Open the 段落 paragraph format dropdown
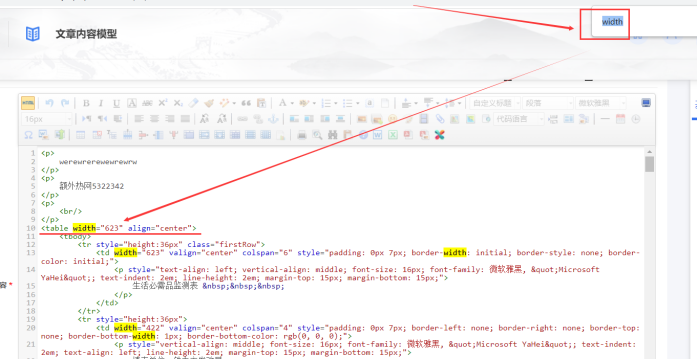This screenshot has height=360, width=697. [548, 103]
